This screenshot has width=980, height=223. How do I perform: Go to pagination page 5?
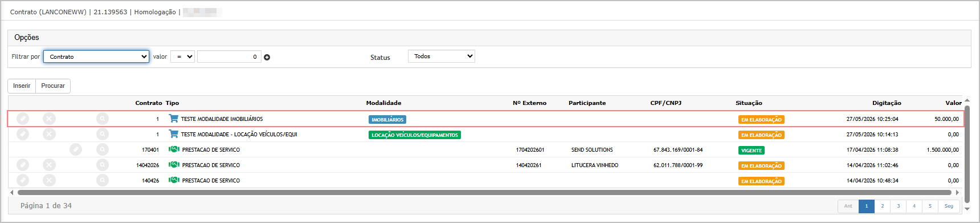point(930,206)
